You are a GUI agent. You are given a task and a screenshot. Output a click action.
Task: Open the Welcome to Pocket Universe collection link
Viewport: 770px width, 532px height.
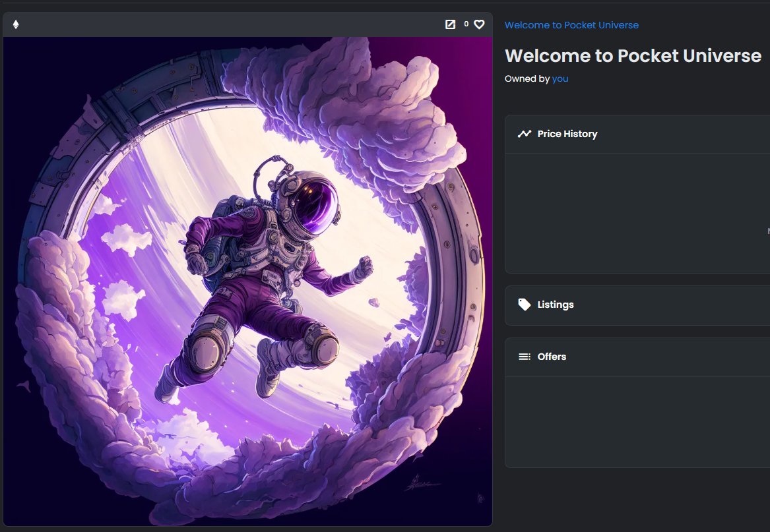[571, 25]
